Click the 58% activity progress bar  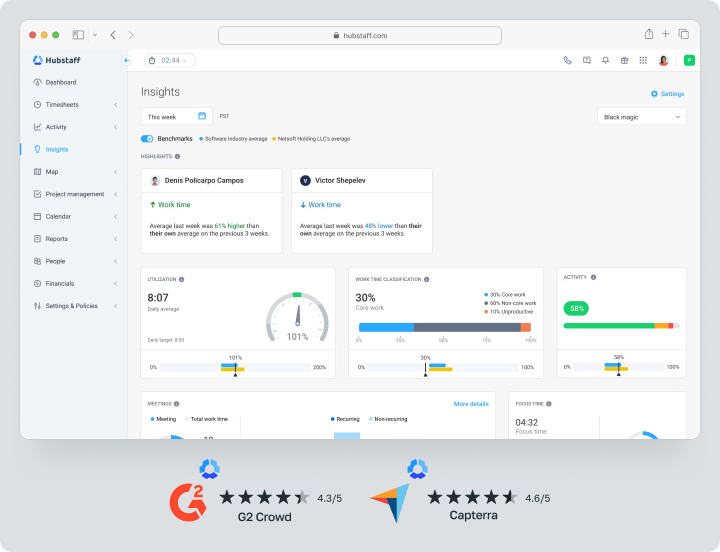(x=621, y=326)
